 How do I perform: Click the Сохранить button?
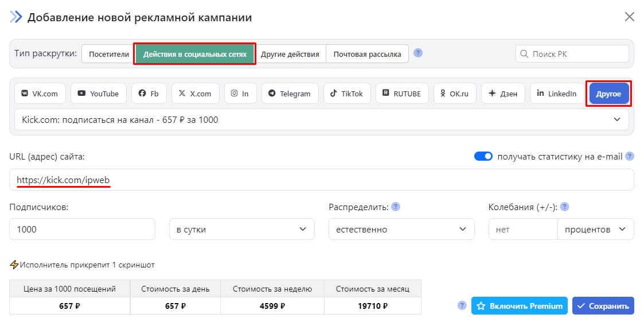click(603, 306)
